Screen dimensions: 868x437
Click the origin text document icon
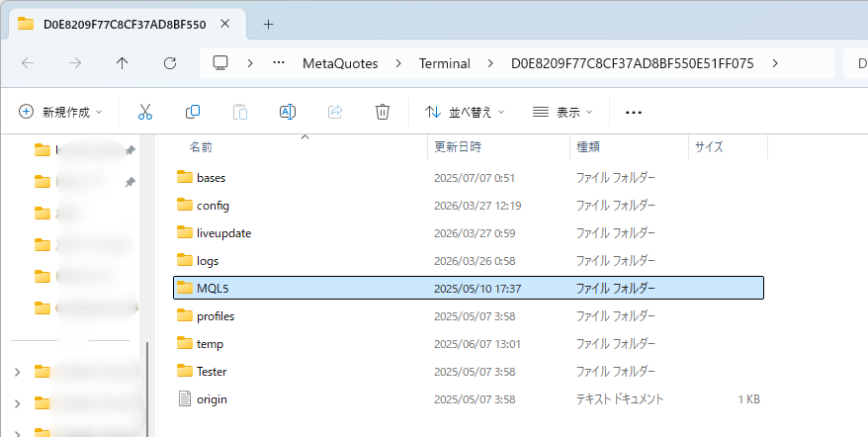(184, 398)
